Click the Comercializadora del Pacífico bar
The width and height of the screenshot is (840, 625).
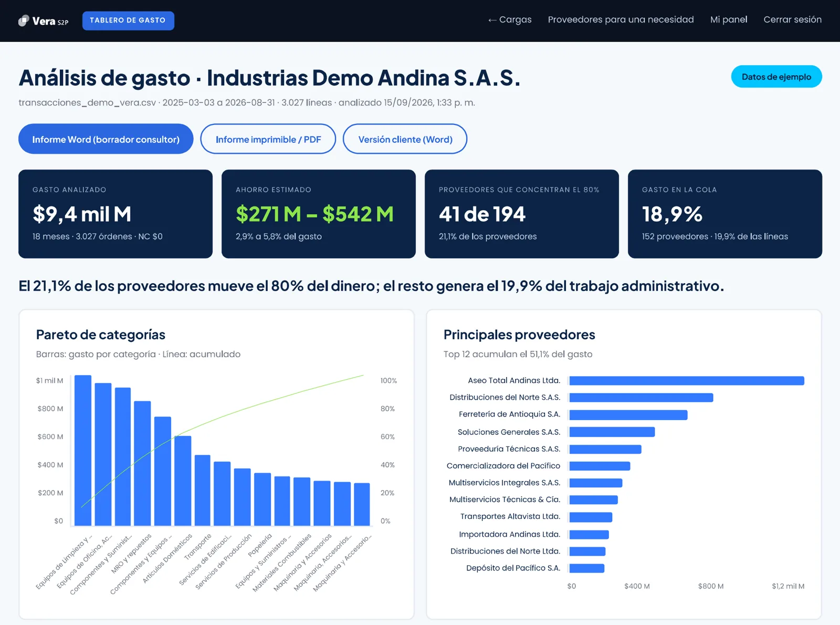tap(600, 466)
